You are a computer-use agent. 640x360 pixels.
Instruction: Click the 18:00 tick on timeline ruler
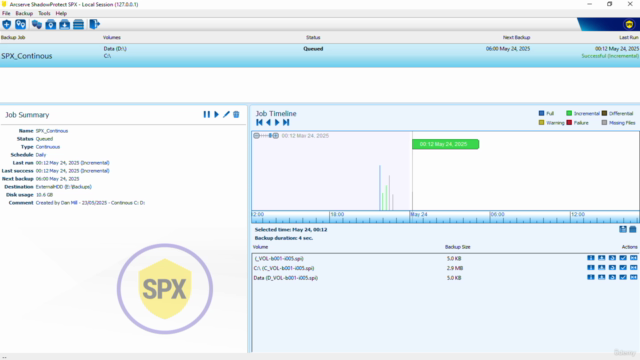(x=337, y=214)
